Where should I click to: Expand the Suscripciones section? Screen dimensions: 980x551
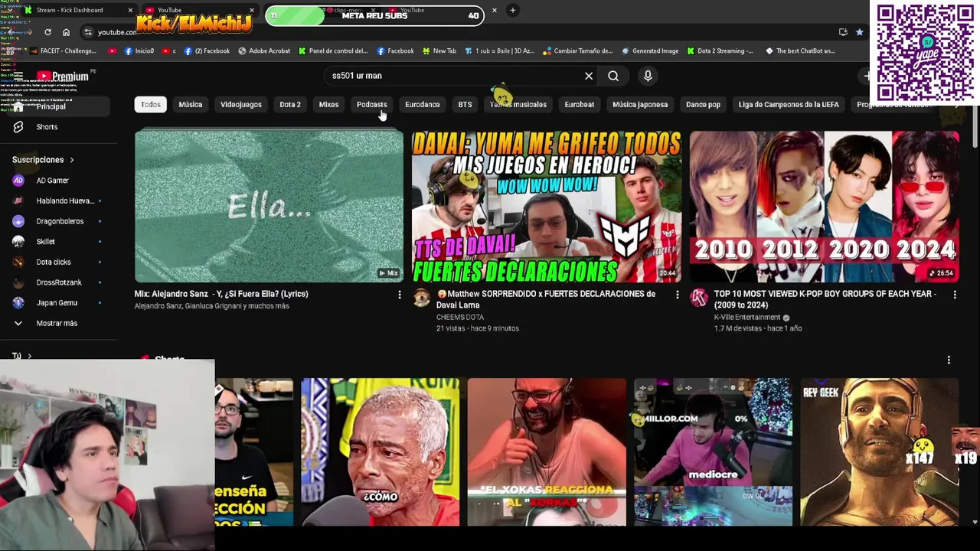click(x=43, y=160)
